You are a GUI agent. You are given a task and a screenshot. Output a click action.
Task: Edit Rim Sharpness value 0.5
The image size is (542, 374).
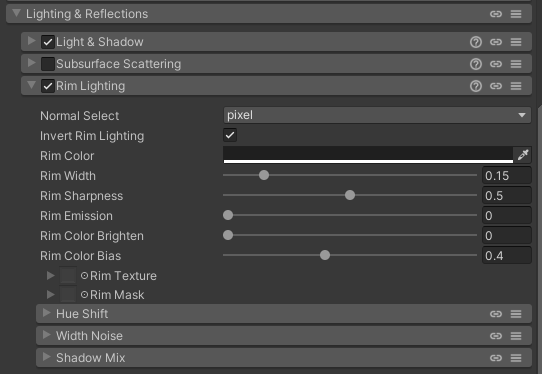coord(507,196)
